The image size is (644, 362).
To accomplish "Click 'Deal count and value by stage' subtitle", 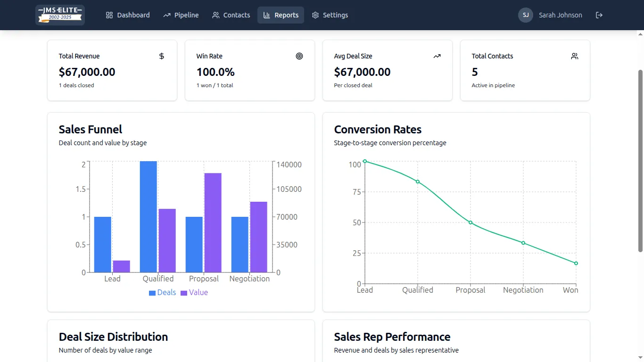I will tap(103, 143).
